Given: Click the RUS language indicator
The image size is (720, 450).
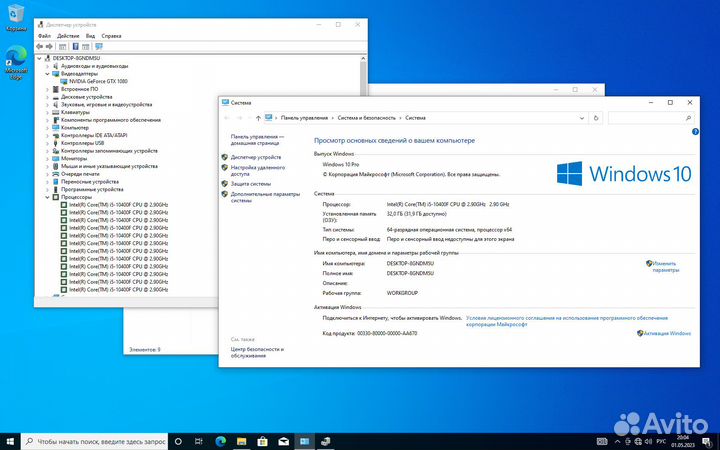Looking at the screenshot, I should (662, 441).
